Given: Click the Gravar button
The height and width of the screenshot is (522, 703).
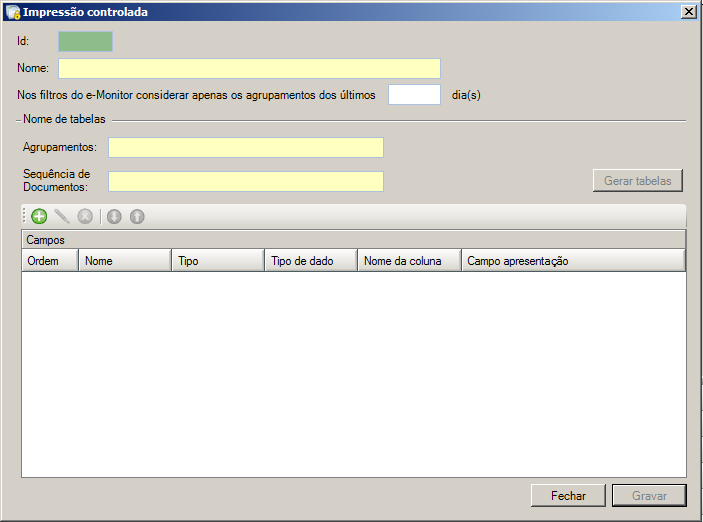Looking at the screenshot, I should [x=649, y=496].
